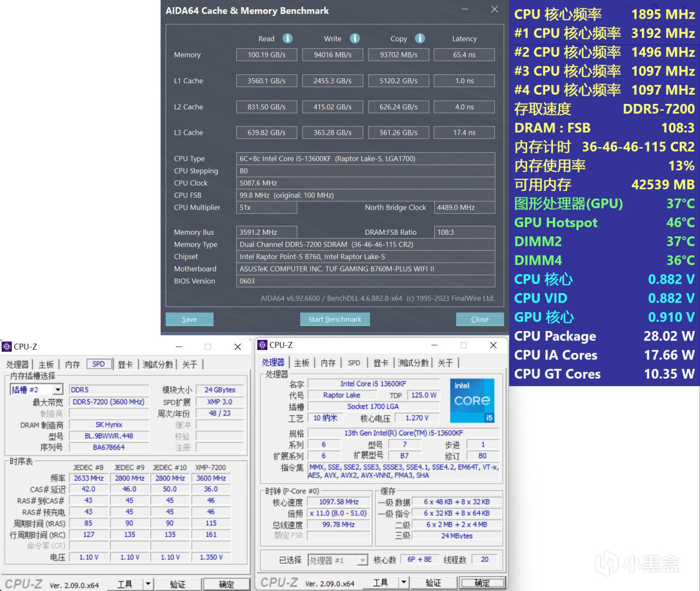Click the Memory Bus value 3591.2 MHz
Screen dimensions: 700x591
coord(266,232)
